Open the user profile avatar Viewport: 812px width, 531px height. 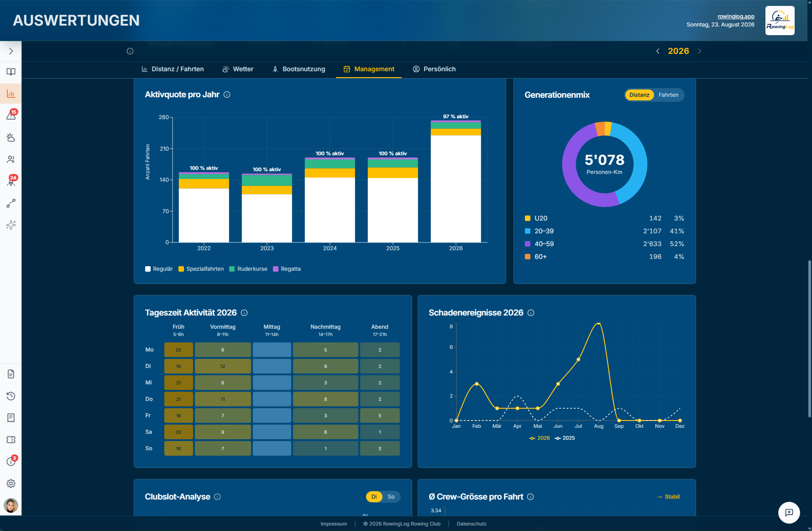11,505
